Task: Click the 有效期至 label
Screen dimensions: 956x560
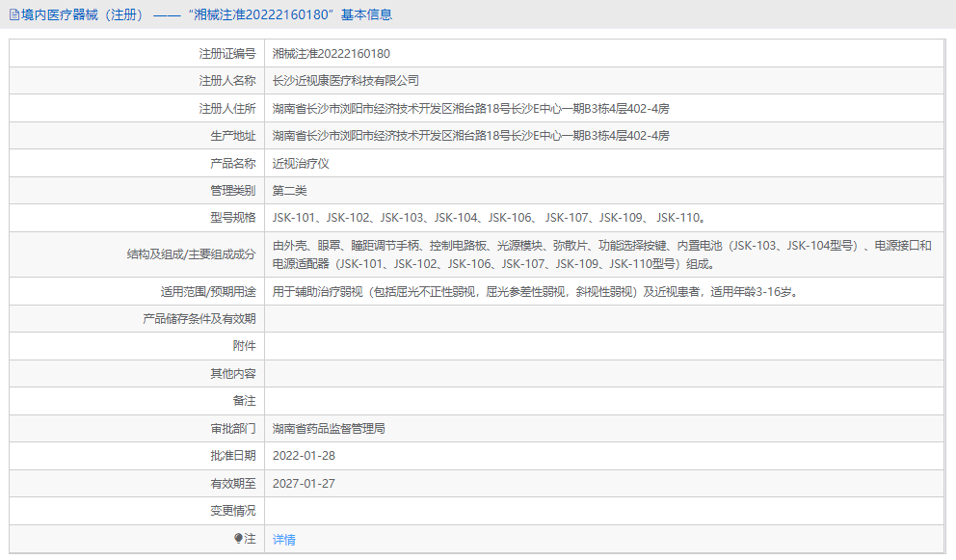Action: tap(233, 484)
